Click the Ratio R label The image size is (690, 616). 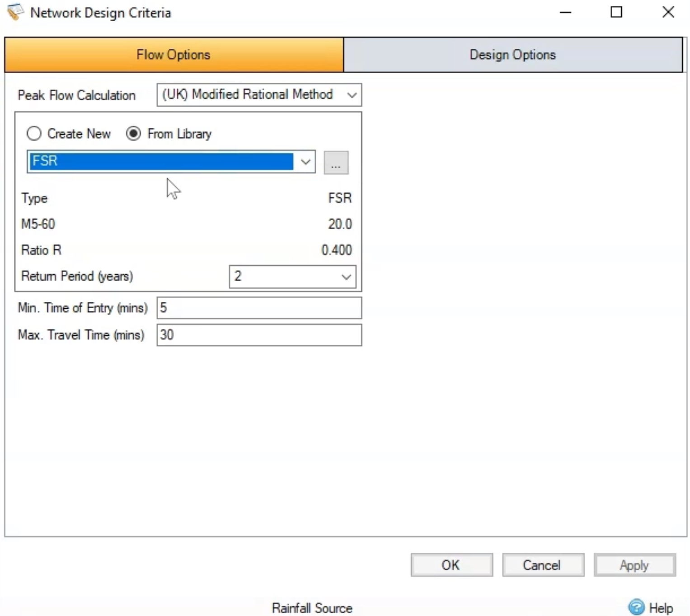(x=41, y=250)
